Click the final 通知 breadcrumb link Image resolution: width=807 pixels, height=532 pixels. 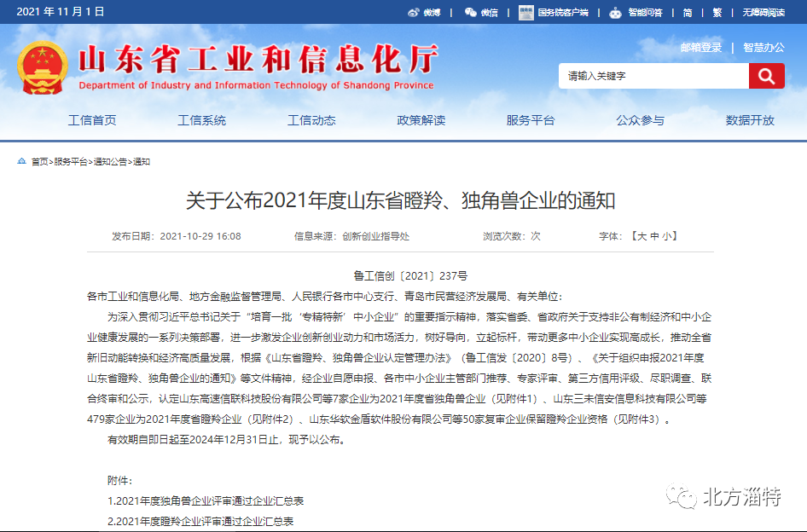(x=142, y=161)
